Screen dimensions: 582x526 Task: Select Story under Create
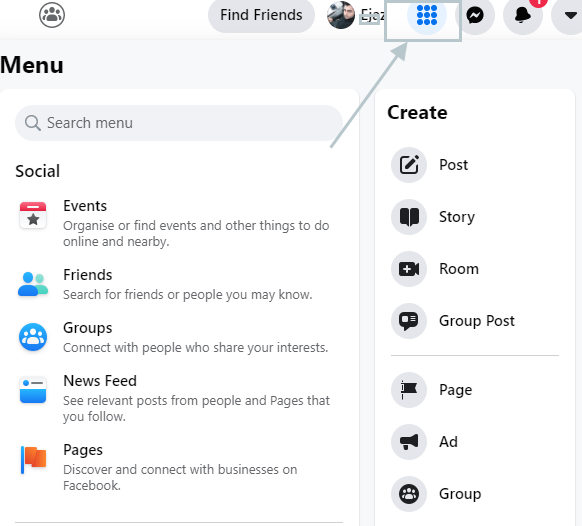pos(457,217)
